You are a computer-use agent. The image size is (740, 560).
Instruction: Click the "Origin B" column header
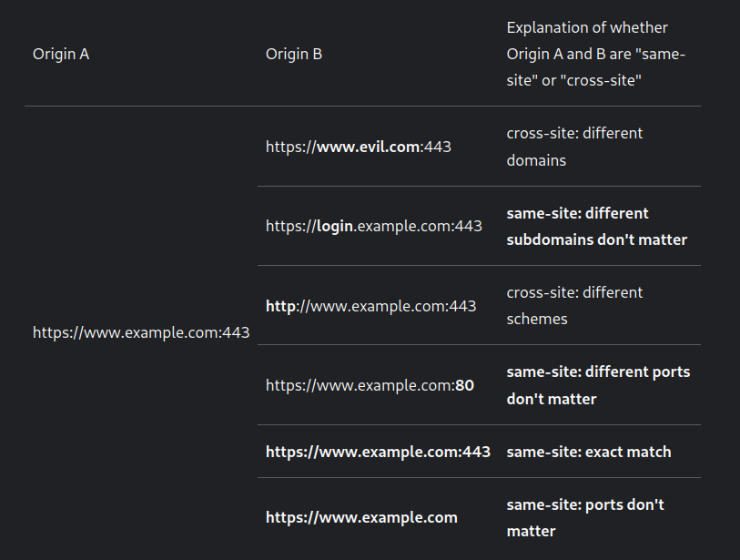[293, 54]
